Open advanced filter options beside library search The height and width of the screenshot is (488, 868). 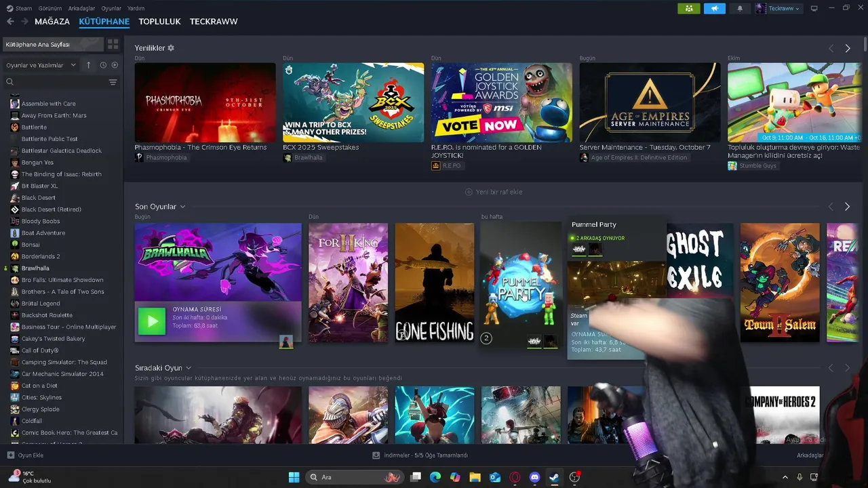113,82
